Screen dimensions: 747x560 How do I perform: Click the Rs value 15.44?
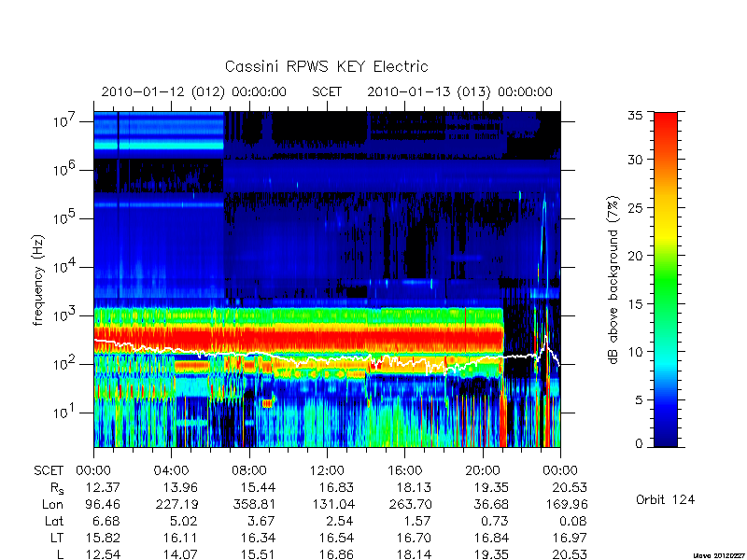pyautogui.click(x=259, y=487)
